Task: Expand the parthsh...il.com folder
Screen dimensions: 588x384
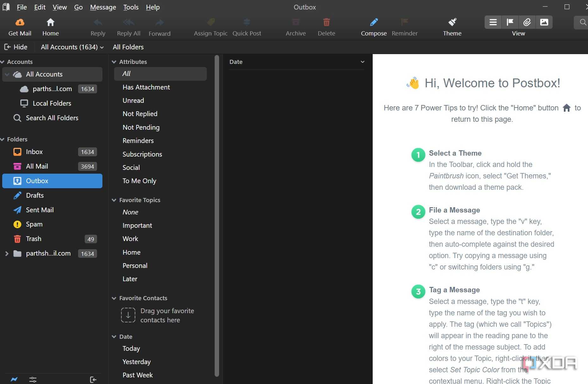Action: point(7,253)
